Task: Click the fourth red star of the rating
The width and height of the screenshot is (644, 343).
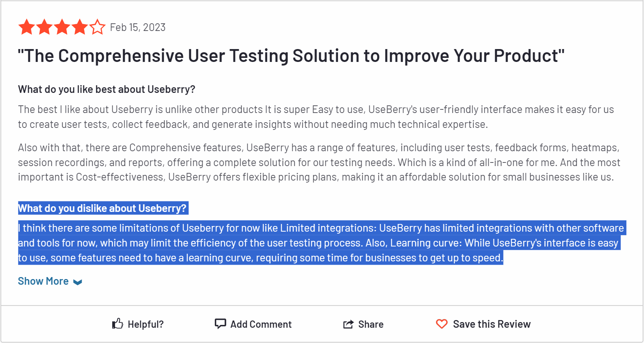Action: 79,27
